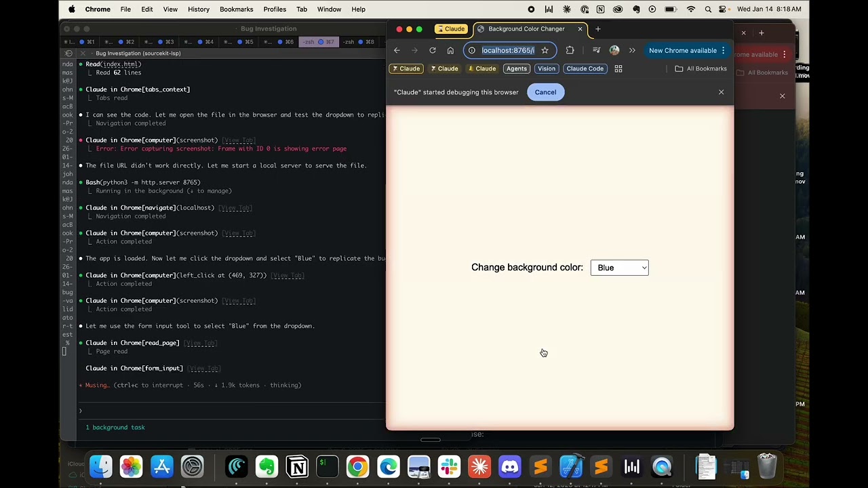Select terminal tab ⌘7 labeled -zsh
Screen dimensions: 868x488
point(319,42)
